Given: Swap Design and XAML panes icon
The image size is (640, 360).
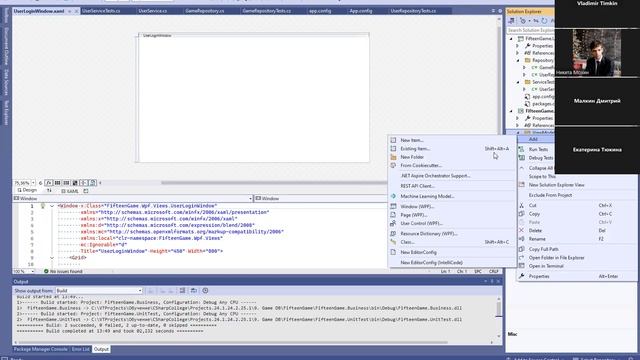Looking at the screenshot, I should tap(49, 191).
